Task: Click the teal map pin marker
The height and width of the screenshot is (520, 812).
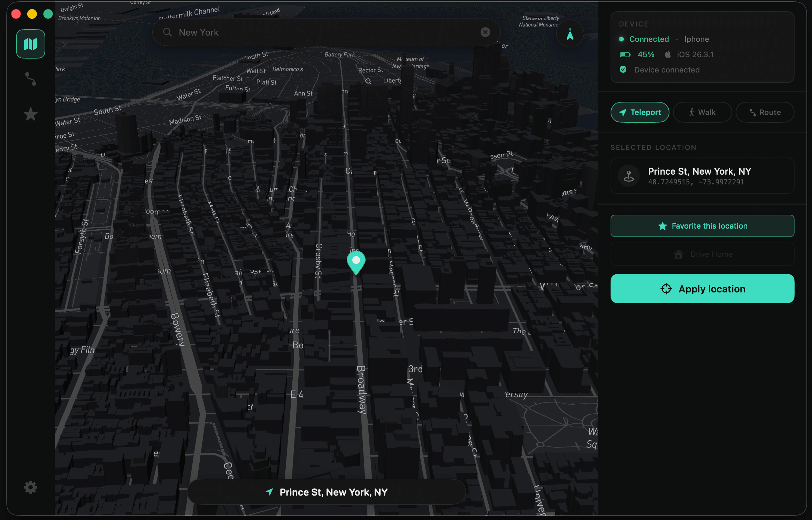Action: [x=356, y=262]
